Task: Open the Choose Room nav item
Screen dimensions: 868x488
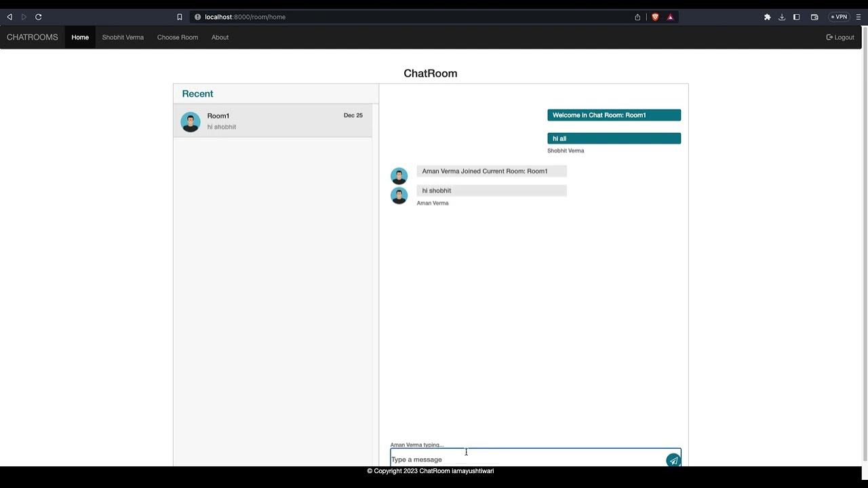Action: coord(178,37)
